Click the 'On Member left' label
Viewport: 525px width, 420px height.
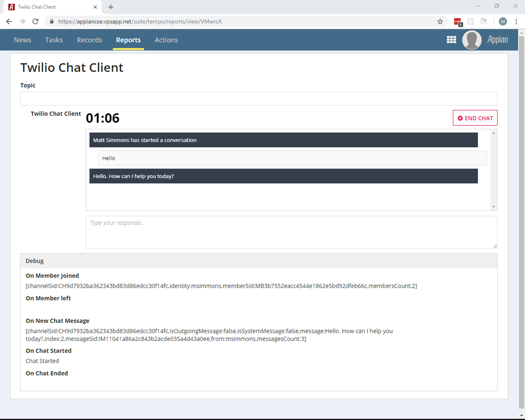click(x=48, y=298)
